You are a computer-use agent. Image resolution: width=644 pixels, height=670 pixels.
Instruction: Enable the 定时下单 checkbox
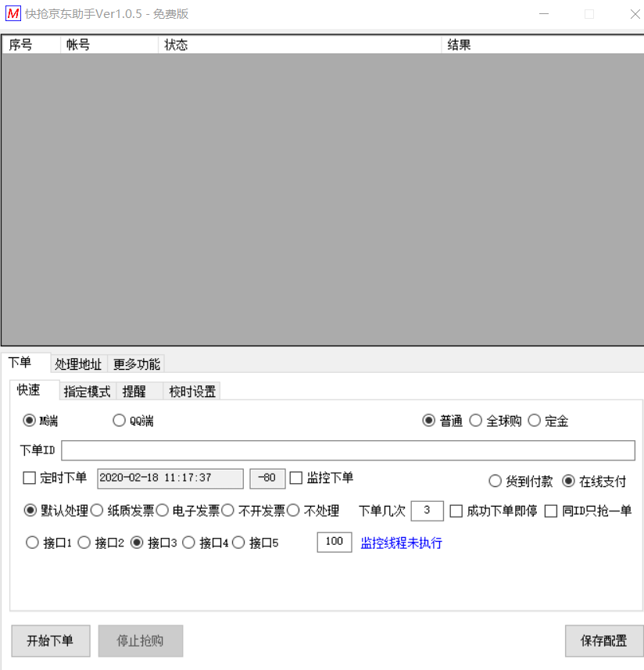(x=30, y=478)
